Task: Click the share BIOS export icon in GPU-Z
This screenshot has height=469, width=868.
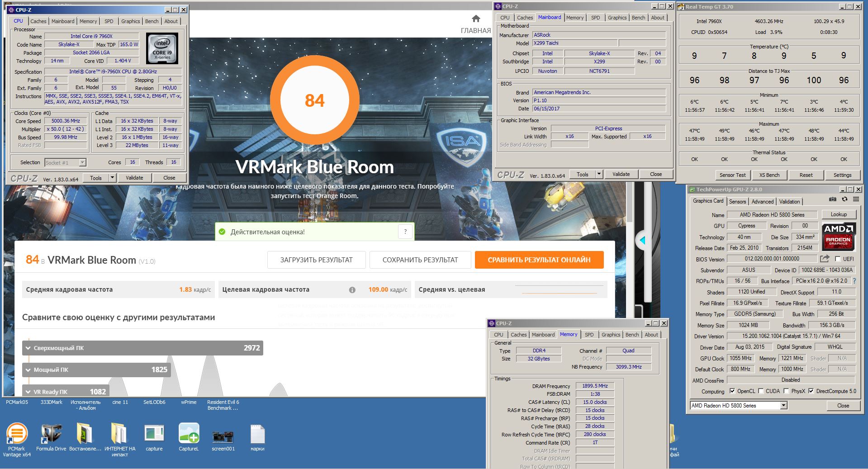Action: tap(825, 258)
